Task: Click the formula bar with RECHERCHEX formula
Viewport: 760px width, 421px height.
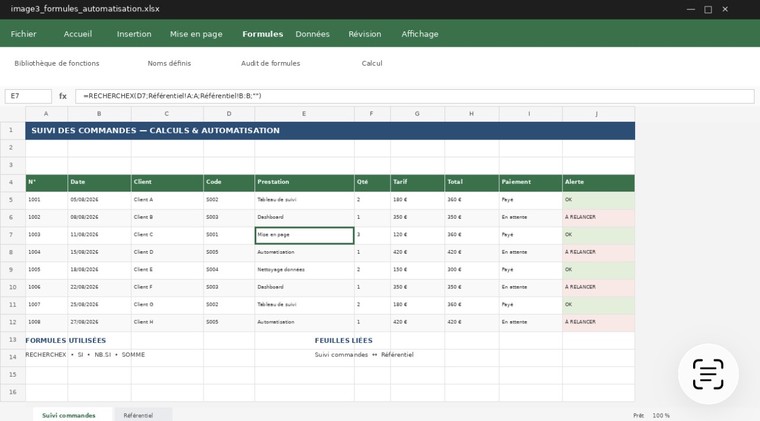Action: pos(414,96)
